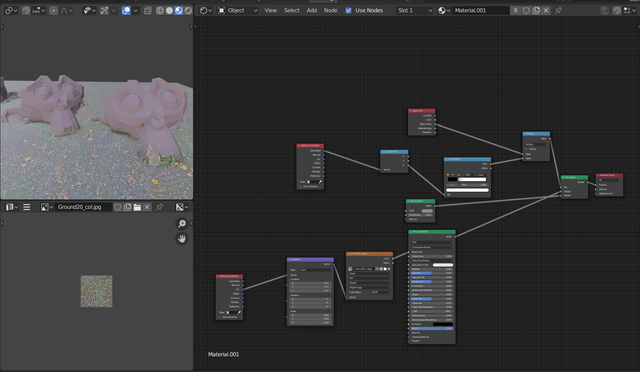Expand the image editor sidebar arrow
Screen dimensions: 640x372
191,223
